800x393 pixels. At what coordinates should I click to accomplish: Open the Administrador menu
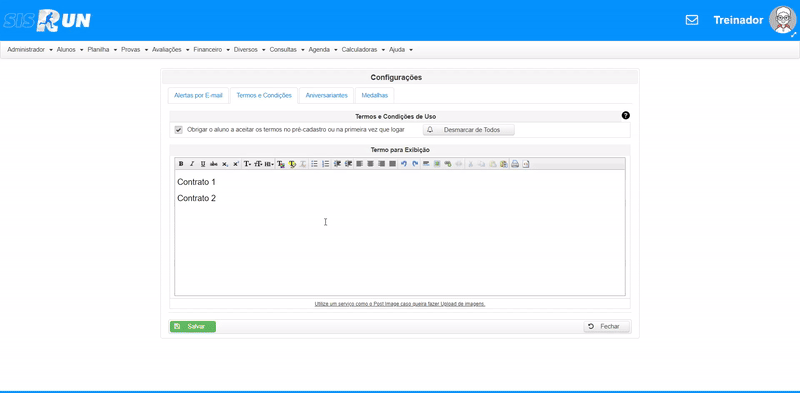pos(30,50)
